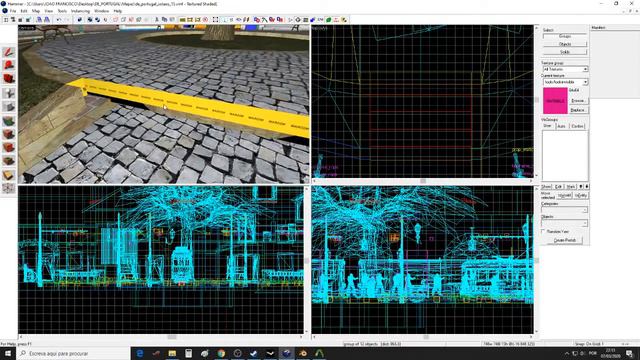Open the Instancing menu
This screenshot has height=360, width=640.
(80, 11)
